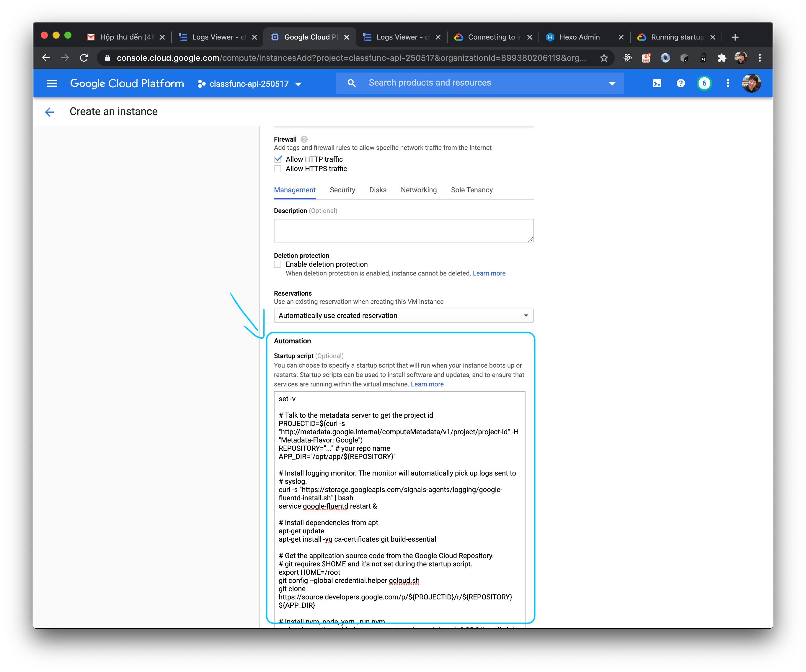The height and width of the screenshot is (672, 806).
Task: Expand search bar dropdown arrow
Action: 612,83
